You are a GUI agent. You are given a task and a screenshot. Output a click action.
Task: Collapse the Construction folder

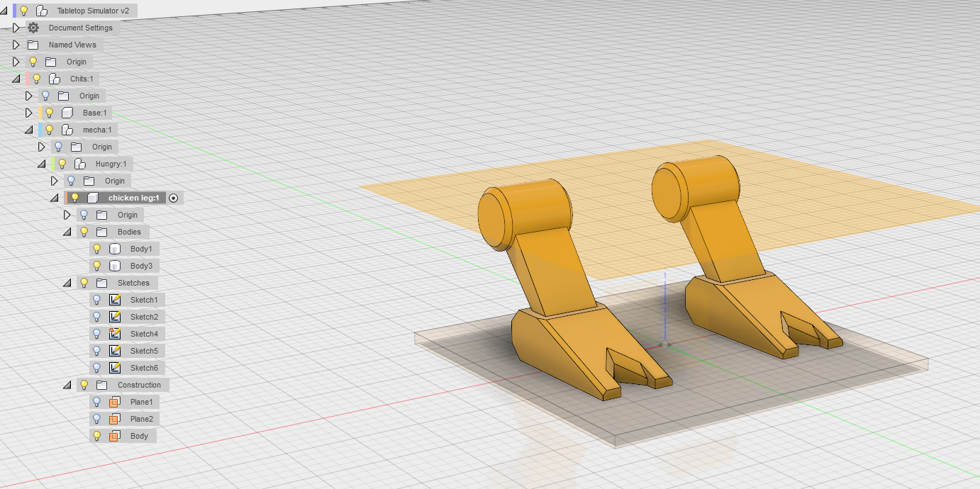point(67,386)
